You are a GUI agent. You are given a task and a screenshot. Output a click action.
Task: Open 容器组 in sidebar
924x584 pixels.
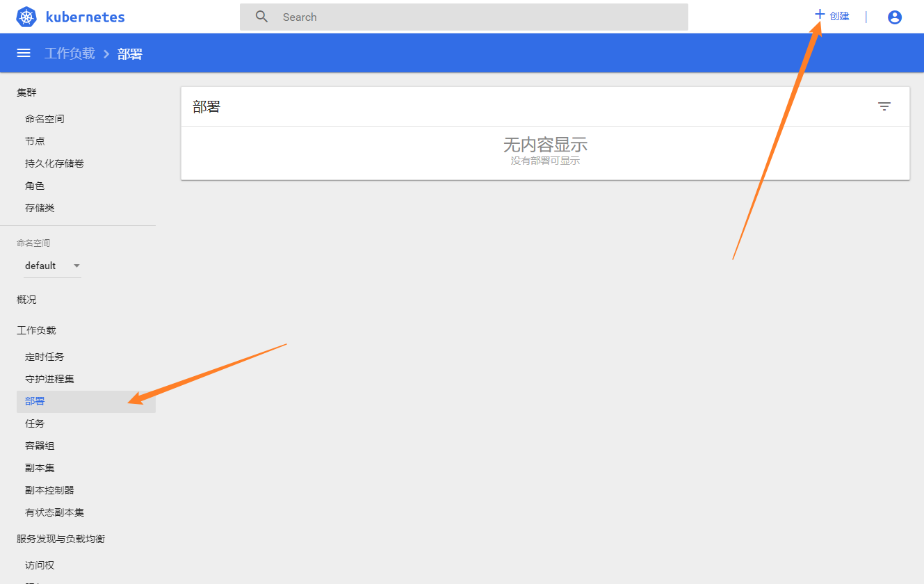coord(40,446)
